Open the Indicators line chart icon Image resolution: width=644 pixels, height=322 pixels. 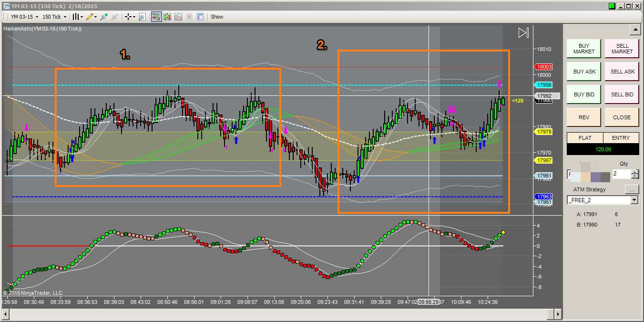coord(178,17)
